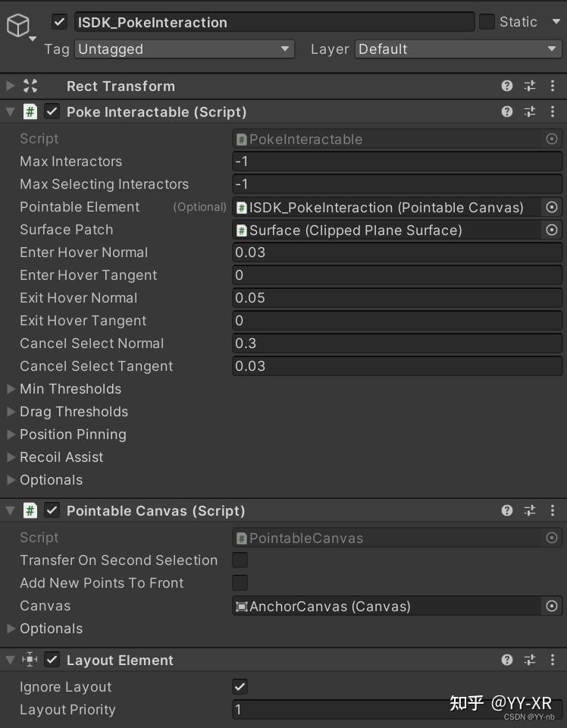567x728 pixels.
Task: Click the Layout Element component header
Action: [x=121, y=661]
